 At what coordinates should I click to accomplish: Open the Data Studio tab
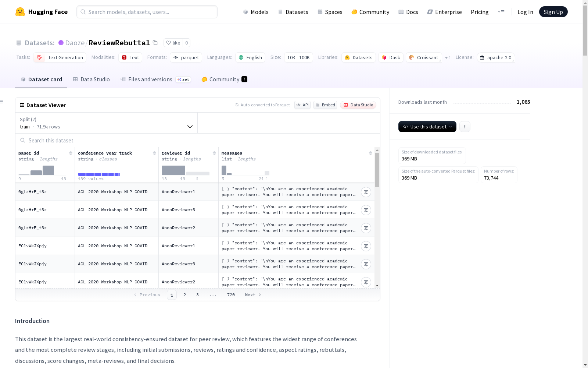pyautogui.click(x=92, y=79)
